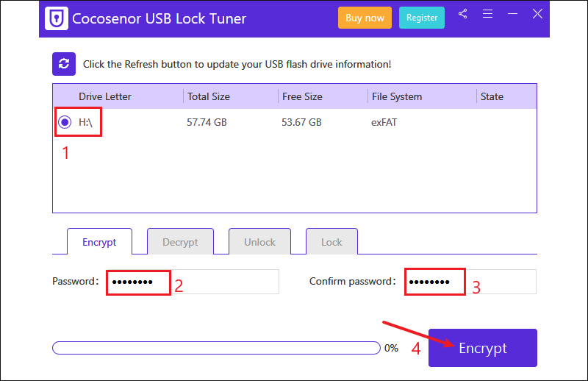Close the USB Lock Tuner window

[x=537, y=14]
